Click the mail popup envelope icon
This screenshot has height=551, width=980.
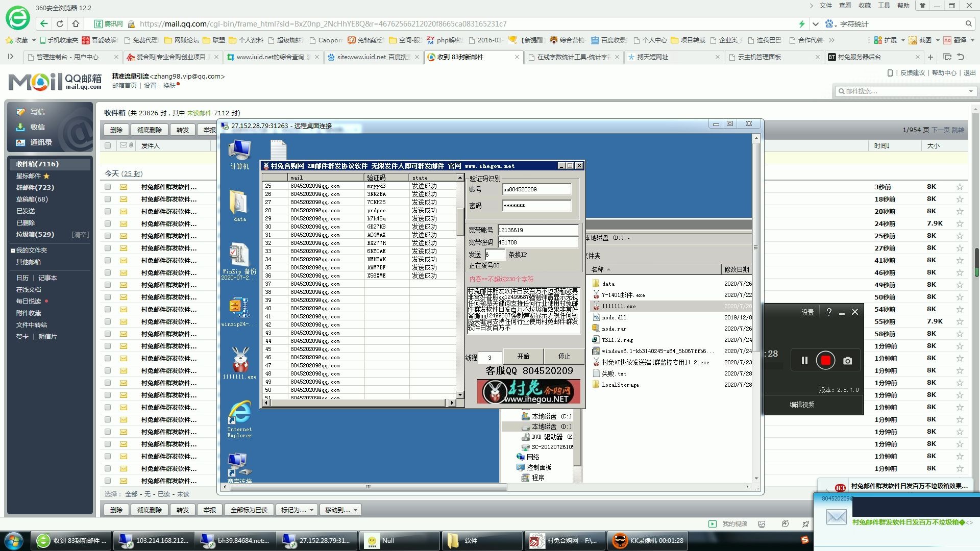click(836, 517)
